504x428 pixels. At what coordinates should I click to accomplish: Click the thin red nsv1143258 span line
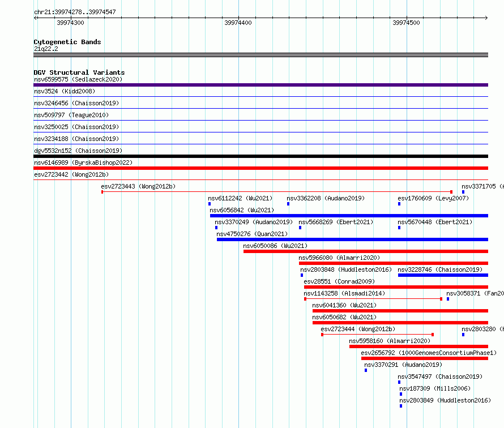tap(373, 299)
